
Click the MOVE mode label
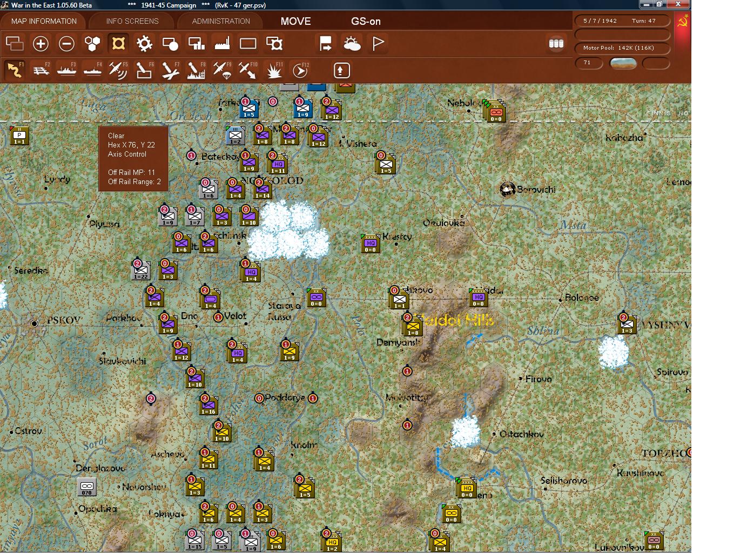[x=295, y=22]
